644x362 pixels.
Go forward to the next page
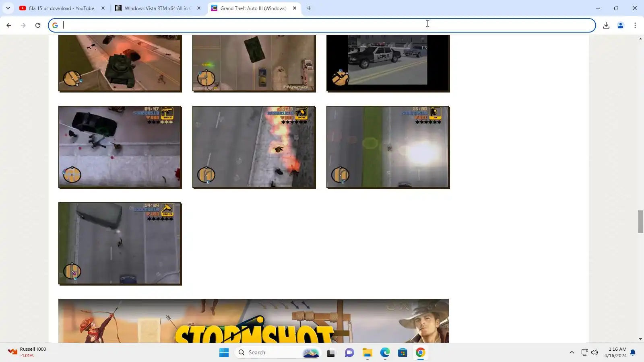[x=23, y=25]
